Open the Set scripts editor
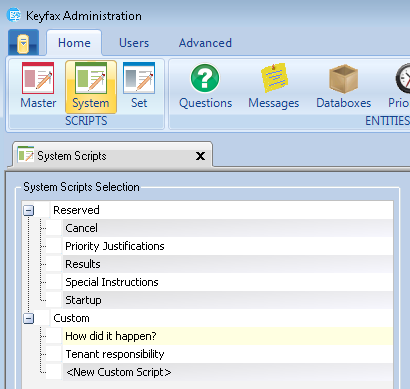410x389 pixels. [139, 87]
